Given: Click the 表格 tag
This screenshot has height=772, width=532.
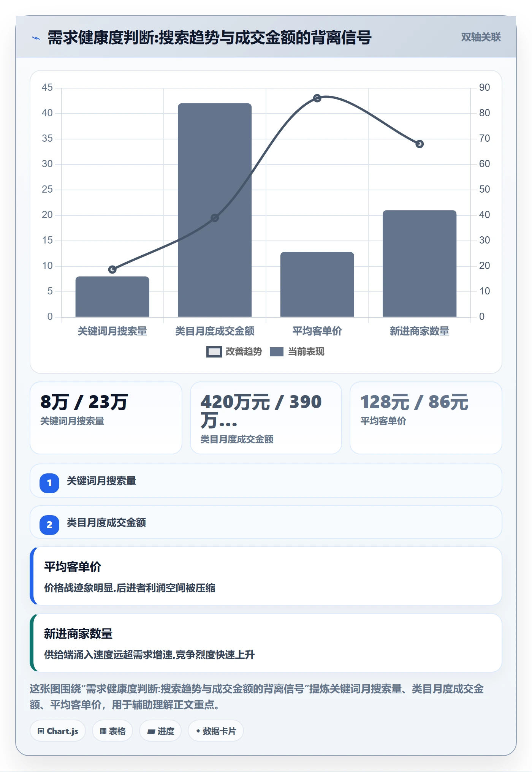Looking at the screenshot, I should point(112,731).
